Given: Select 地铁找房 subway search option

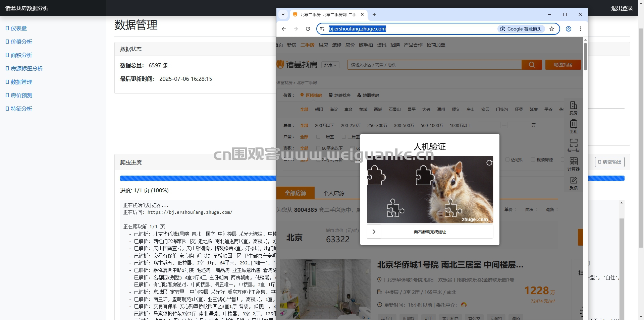Looking at the screenshot, I should pyautogui.click(x=339, y=95).
